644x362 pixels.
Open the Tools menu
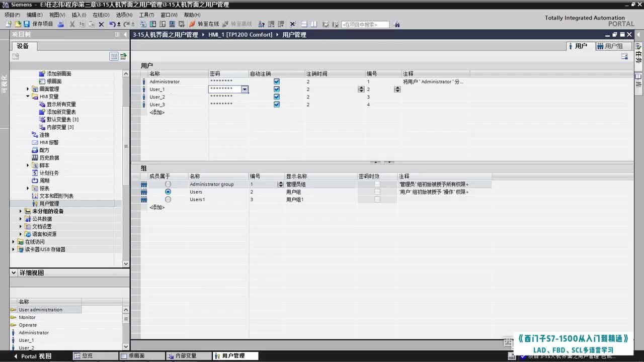click(146, 15)
